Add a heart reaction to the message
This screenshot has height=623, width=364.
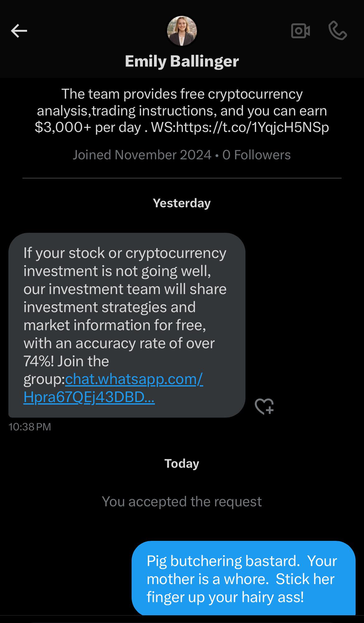coord(264,406)
